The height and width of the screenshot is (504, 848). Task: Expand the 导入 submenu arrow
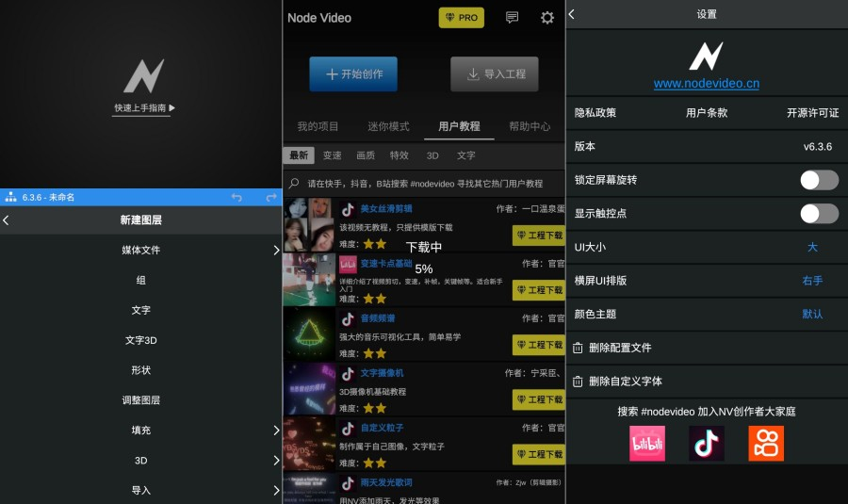coord(276,491)
